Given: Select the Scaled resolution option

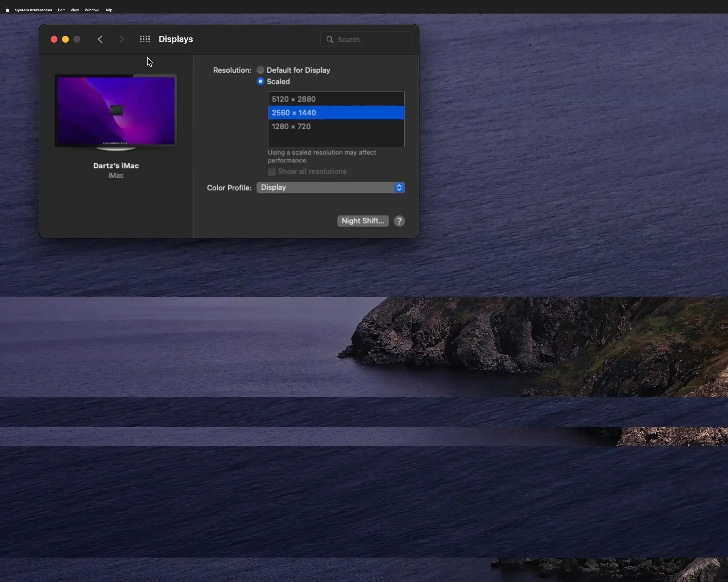Looking at the screenshot, I should coord(260,81).
